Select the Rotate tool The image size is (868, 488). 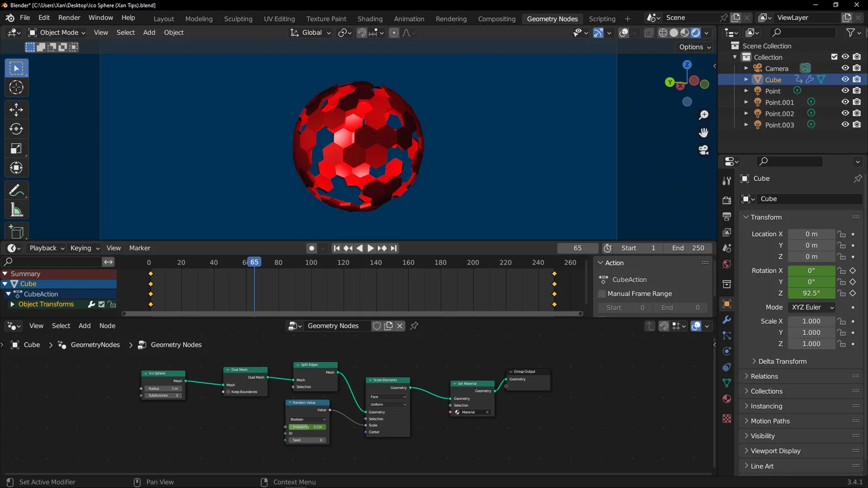(16, 129)
